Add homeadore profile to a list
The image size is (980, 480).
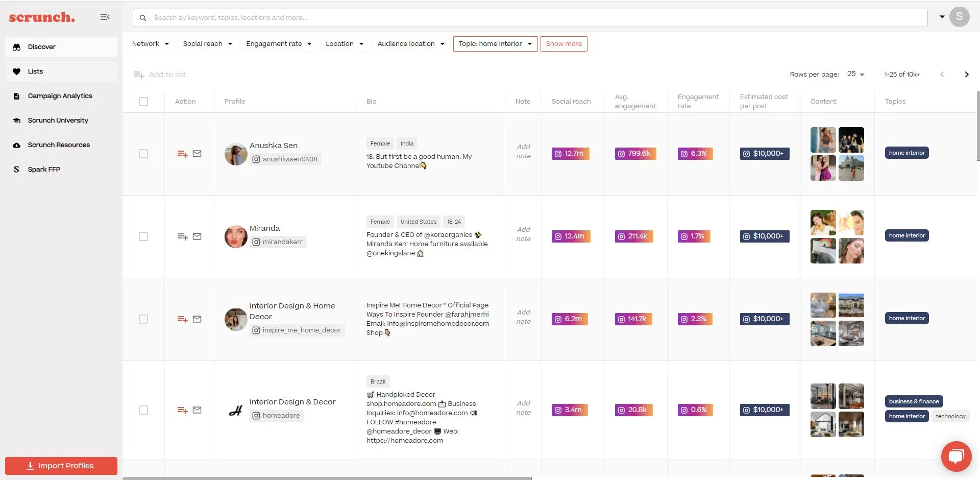(182, 410)
